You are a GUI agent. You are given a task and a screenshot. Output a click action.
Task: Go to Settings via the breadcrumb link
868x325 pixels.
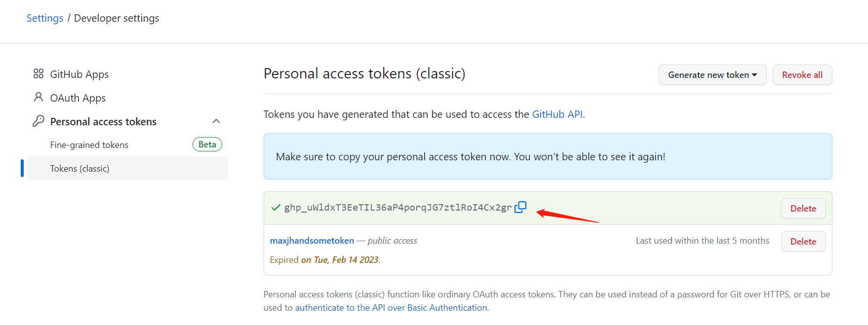(45, 18)
